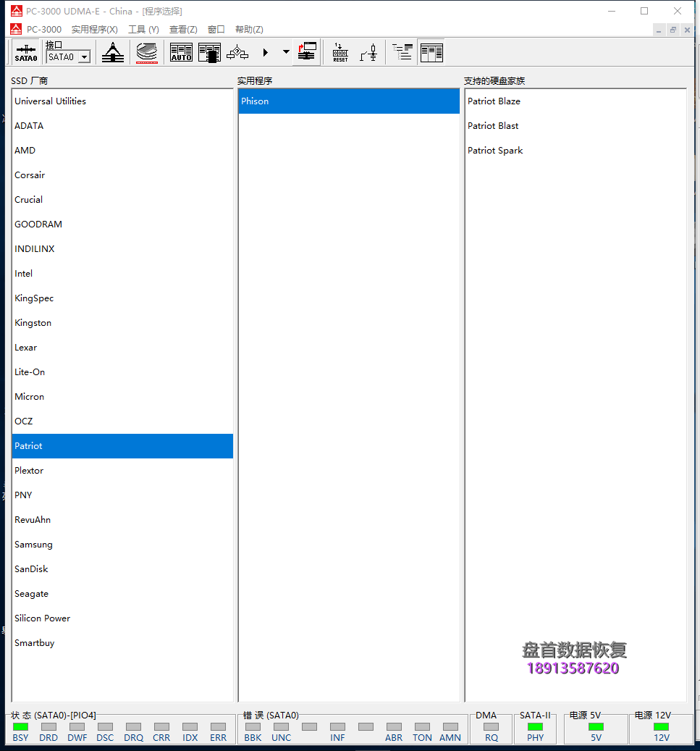Click the compass-tower toolbar icon
Viewport: 700px width, 751px height.
tap(113, 53)
